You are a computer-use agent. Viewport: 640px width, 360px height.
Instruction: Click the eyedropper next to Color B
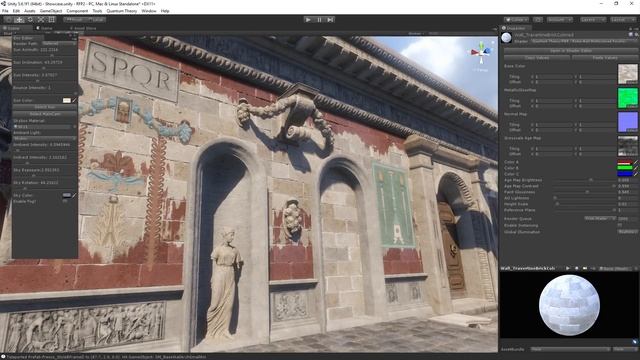[635, 168]
